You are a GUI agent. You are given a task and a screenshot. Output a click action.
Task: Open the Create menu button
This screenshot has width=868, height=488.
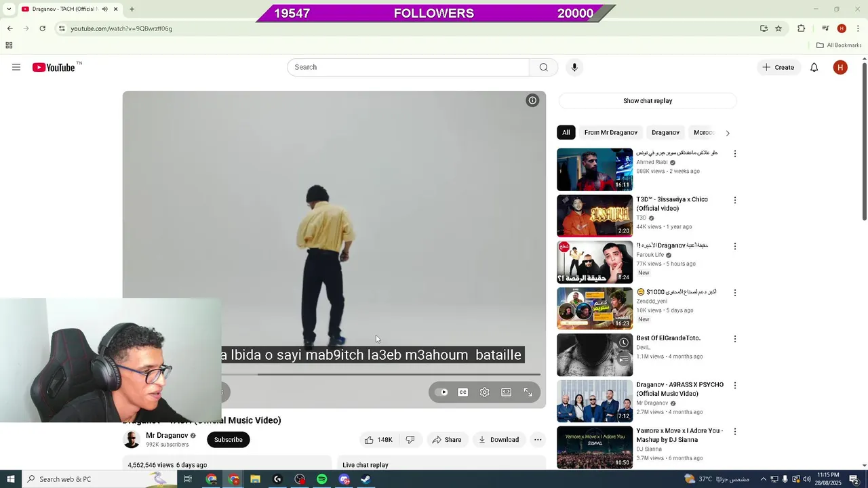point(778,67)
